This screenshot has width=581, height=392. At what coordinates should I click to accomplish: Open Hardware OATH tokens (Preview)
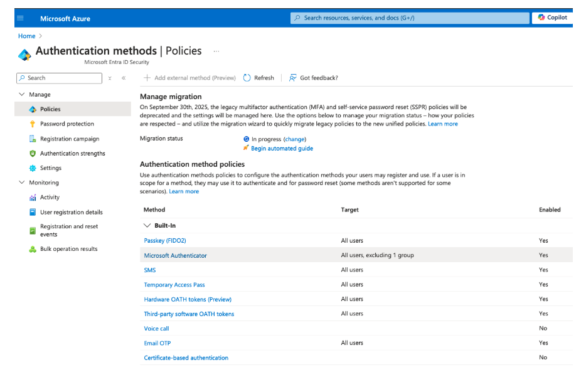coord(188,299)
